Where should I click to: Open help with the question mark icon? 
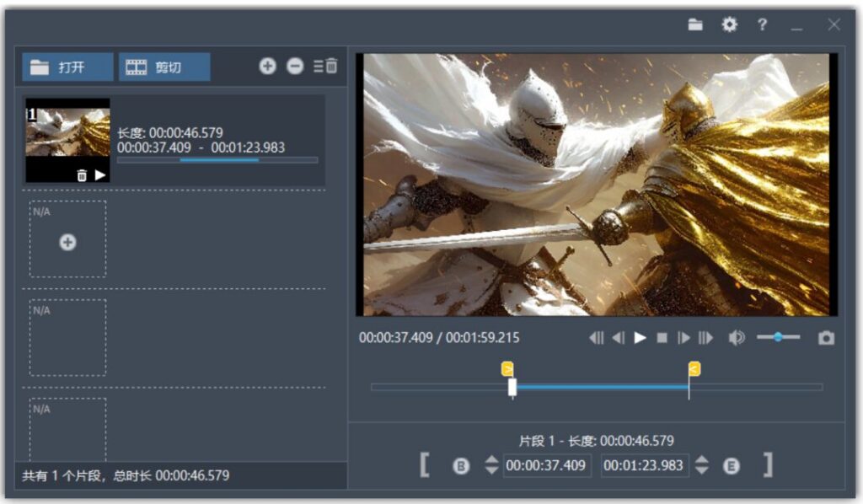coord(762,24)
